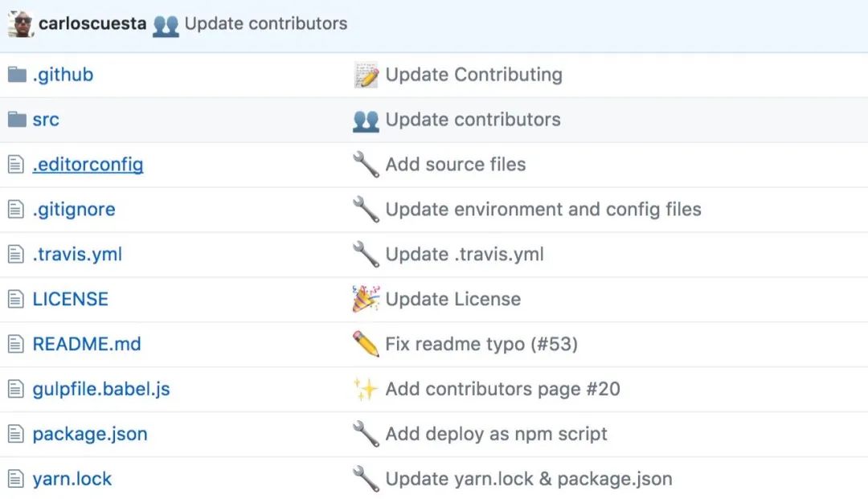Click the carloscuesta username link

pyautogui.click(x=91, y=23)
